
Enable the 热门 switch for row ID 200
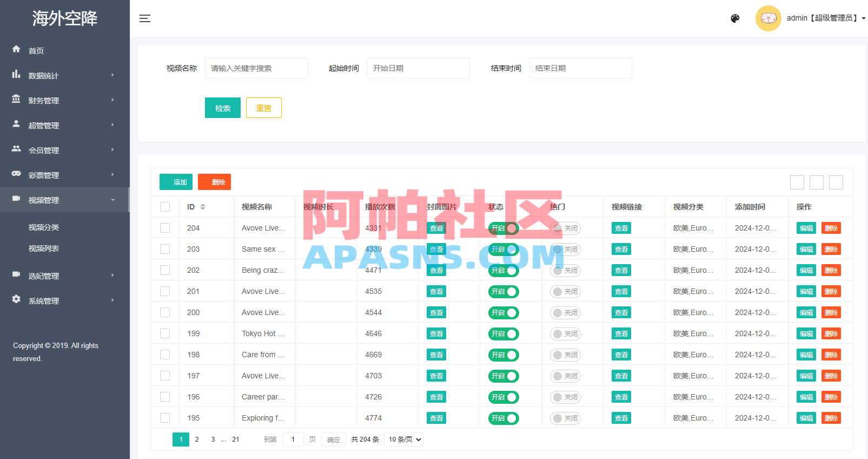565,313
